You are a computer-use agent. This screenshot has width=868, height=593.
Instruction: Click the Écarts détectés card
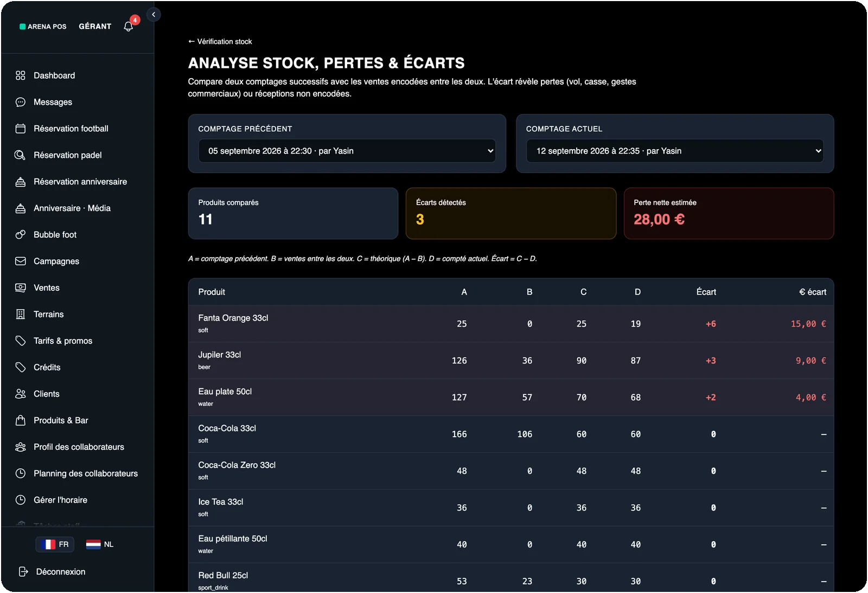pyautogui.click(x=511, y=213)
